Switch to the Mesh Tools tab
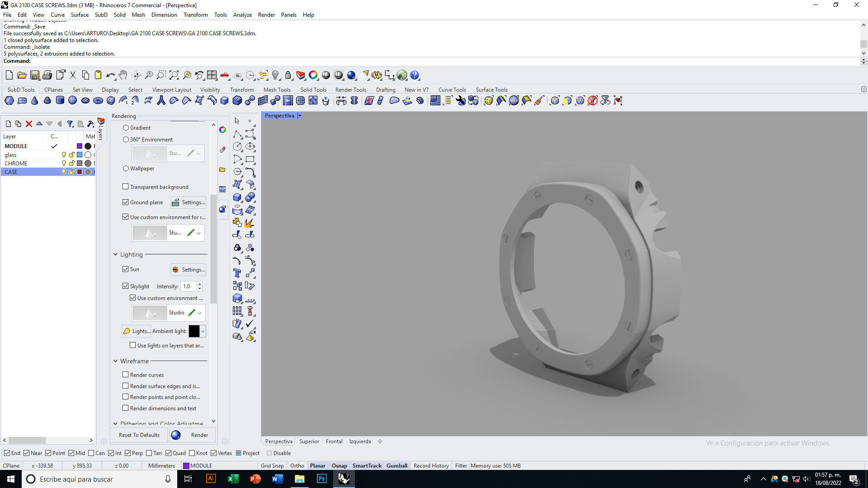The height and width of the screenshot is (488, 868). (x=277, y=90)
